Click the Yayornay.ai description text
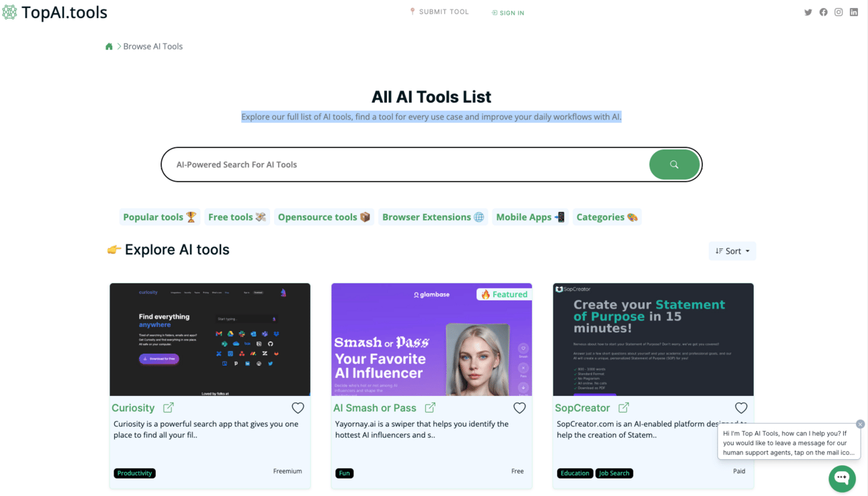The width and height of the screenshot is (868, 496). point(422,430)
